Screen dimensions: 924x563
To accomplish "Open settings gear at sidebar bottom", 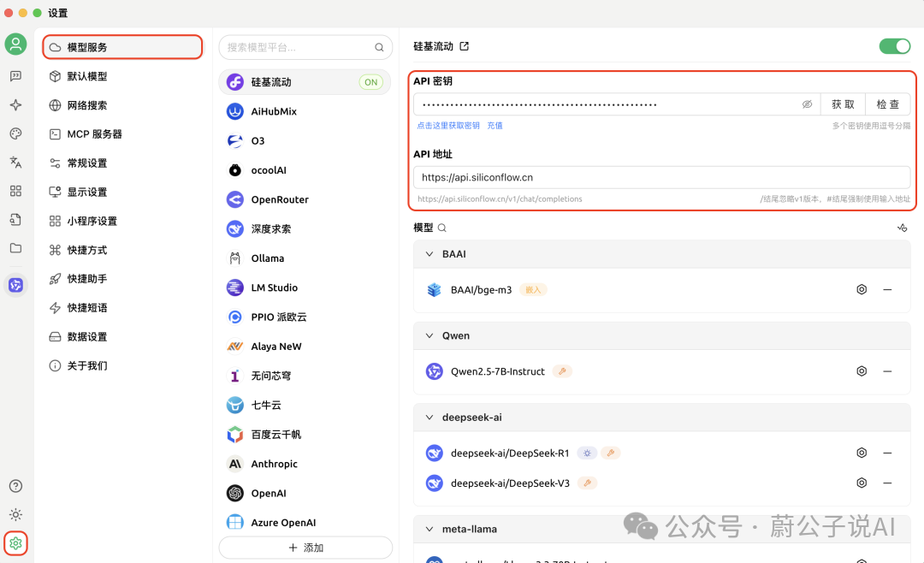I will click(16, 543).
